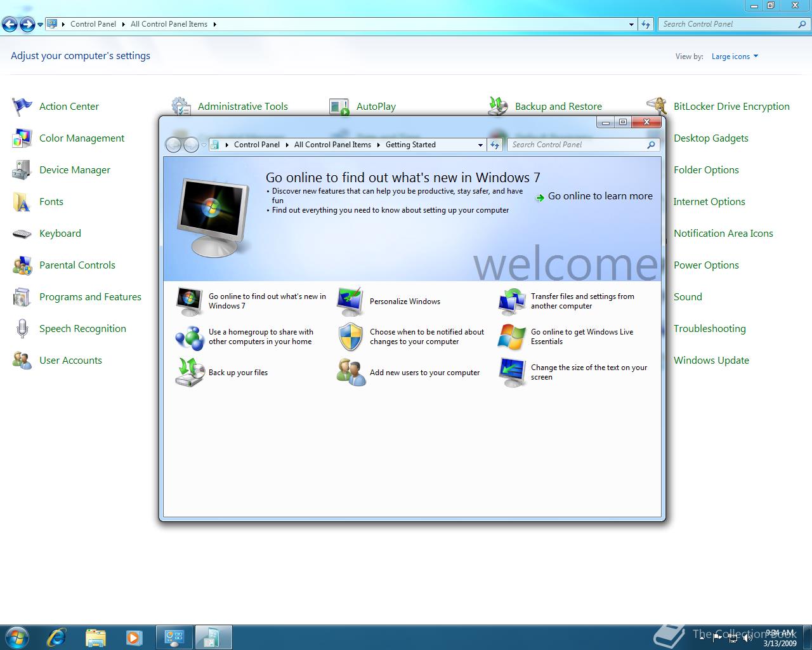812x650 pixels.
Task: Open Windows Explorer from the taskbar
Action: pos(95,637)
